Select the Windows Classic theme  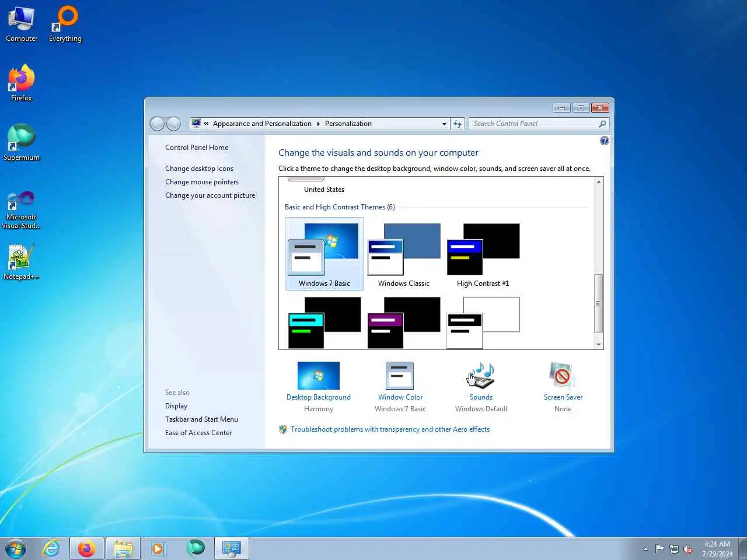coord(404,254)
